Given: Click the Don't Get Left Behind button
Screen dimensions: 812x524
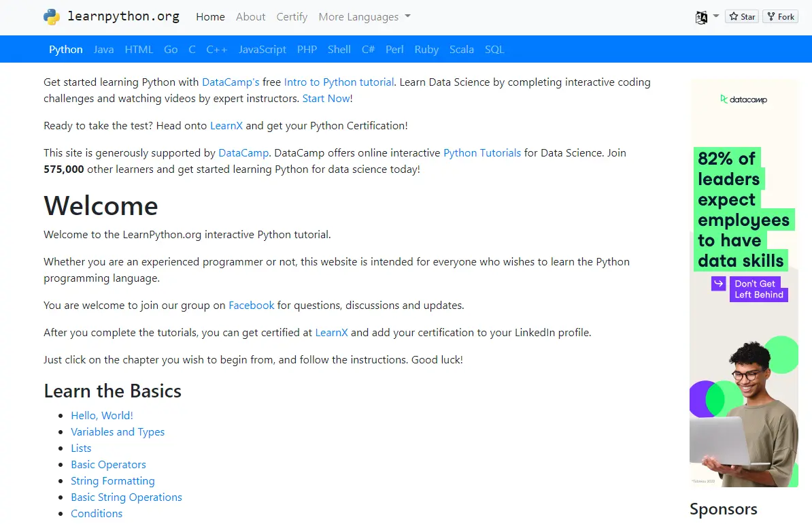Looking at the screenshot, I should (x=759, y=289).
